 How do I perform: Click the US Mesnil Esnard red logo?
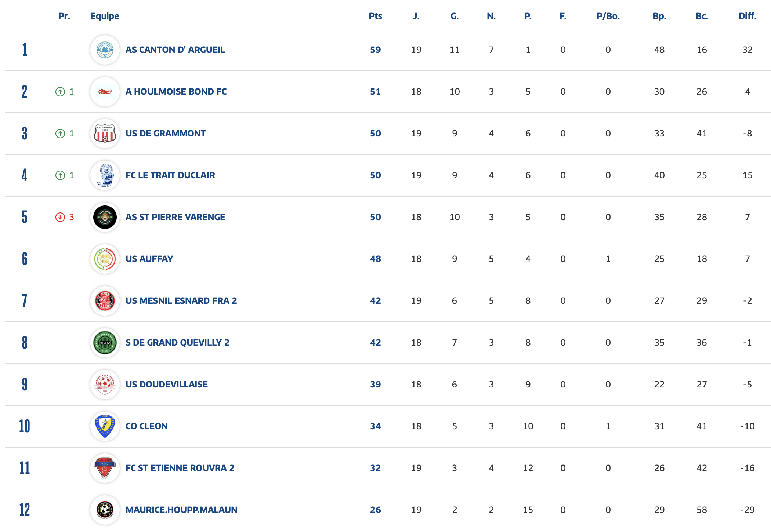[105, 301]
